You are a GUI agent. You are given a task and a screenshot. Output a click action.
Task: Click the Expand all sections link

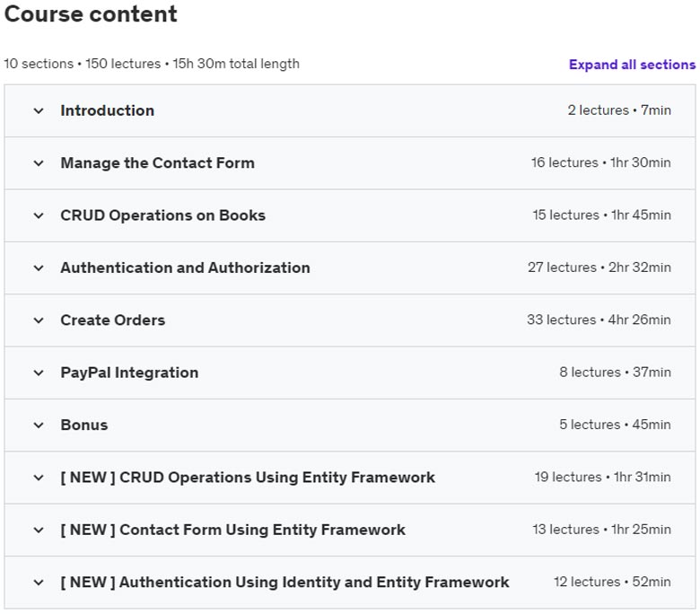[x=632, y=65]
